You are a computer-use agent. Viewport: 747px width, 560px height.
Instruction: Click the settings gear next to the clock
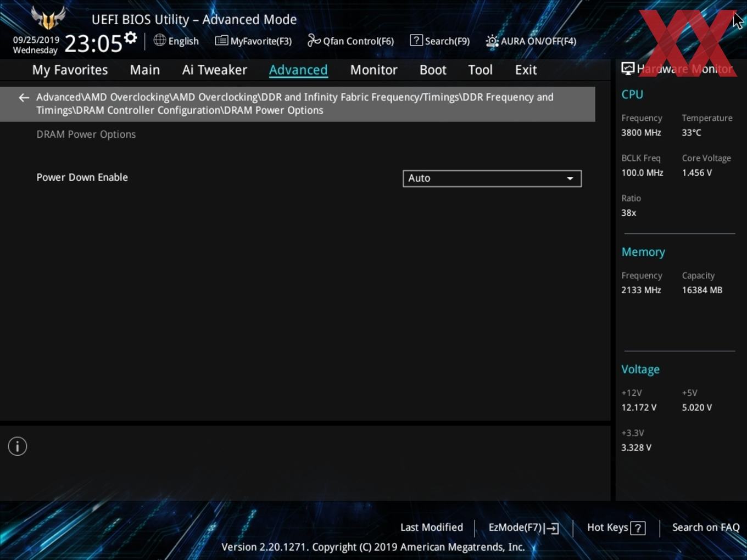[131, 38]
